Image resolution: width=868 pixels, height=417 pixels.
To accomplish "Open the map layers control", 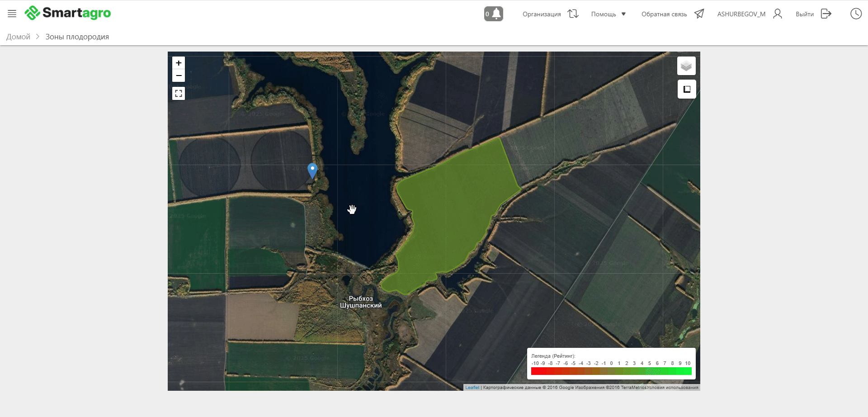I will click(x=686, y=66).
